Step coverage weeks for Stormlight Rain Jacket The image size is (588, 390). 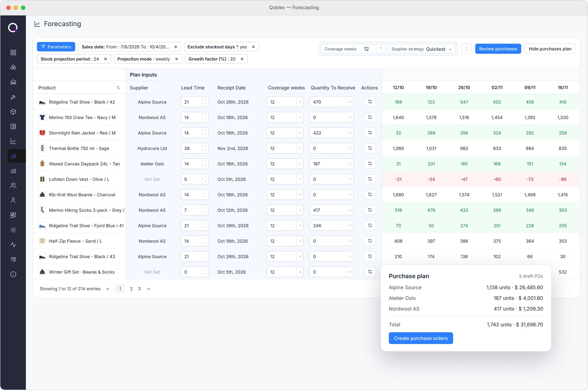point(300,133)
